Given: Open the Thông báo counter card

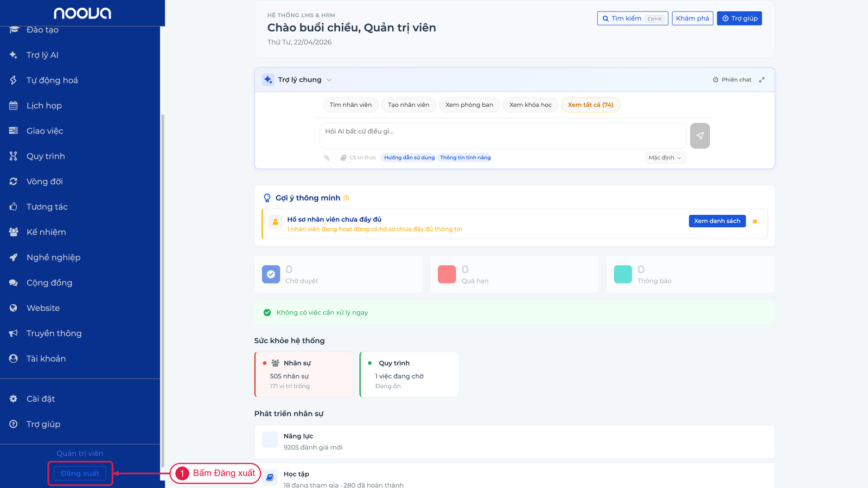Looking at the screenshot, I should coord(691,274).
